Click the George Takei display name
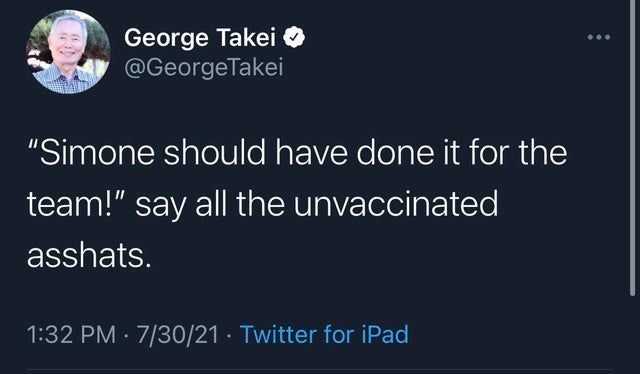Screen dimensions: 640x374 (200, 38)
